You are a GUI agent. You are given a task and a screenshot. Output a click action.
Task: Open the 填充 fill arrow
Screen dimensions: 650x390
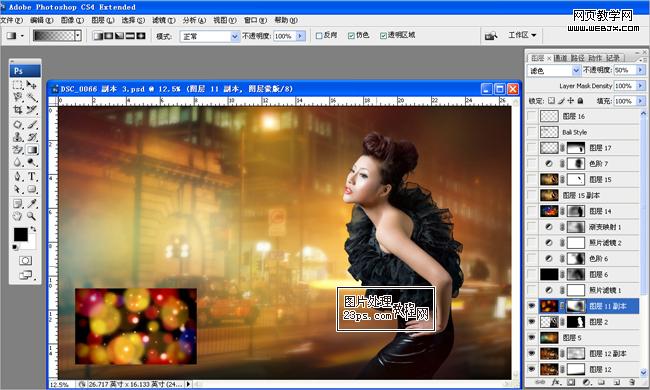[640, 101]
